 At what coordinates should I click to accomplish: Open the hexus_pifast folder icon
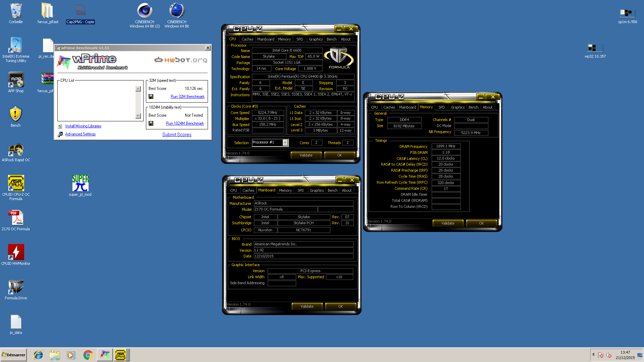pos(48,13)
